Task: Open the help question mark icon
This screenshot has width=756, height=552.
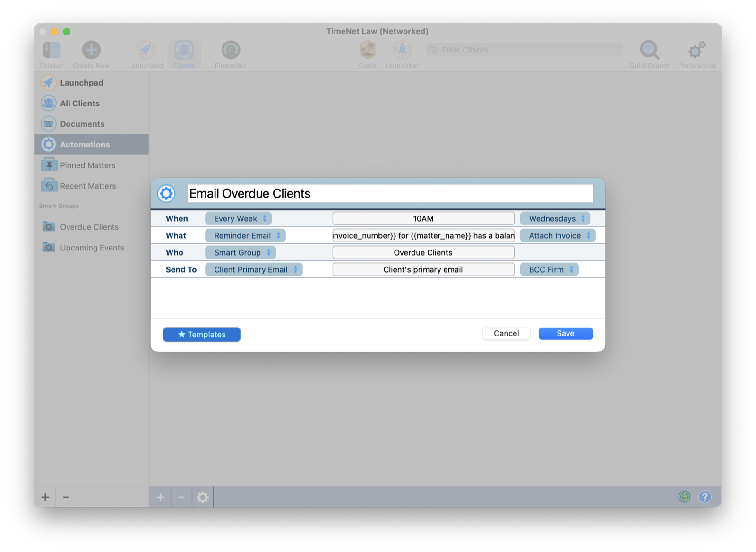Action: [704, 497]
